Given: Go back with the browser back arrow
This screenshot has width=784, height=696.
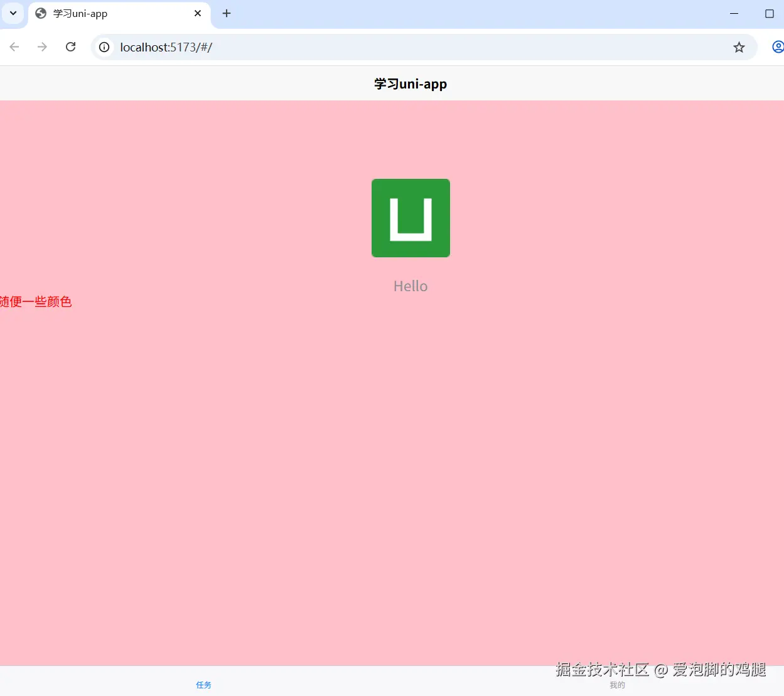Looking at the screenshot, I should (14, 47).
